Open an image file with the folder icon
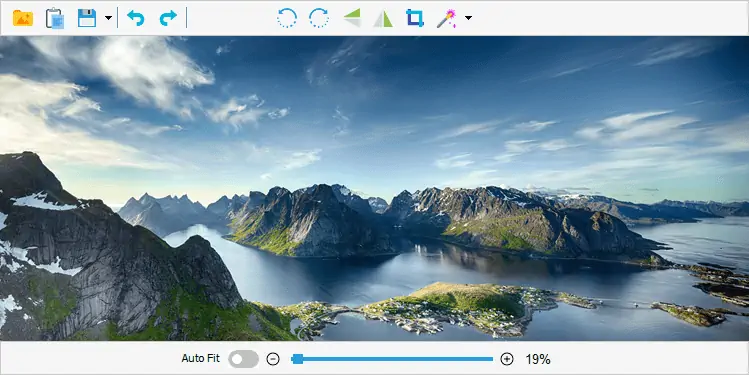The image size is (749, 375). [22, 18]
